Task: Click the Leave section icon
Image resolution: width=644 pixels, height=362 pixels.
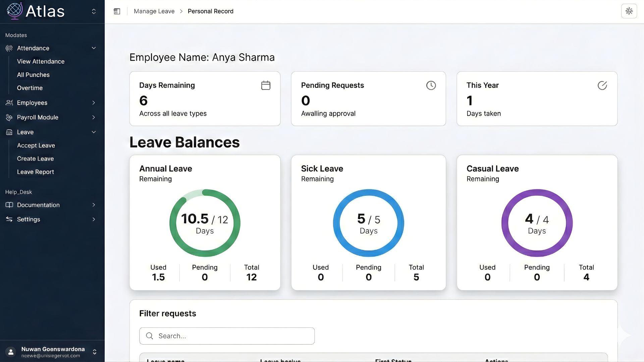Action: (x=9, y=132)
